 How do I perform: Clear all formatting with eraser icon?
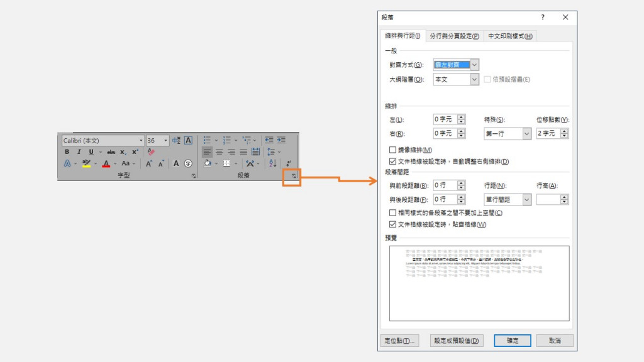[151, 152]
